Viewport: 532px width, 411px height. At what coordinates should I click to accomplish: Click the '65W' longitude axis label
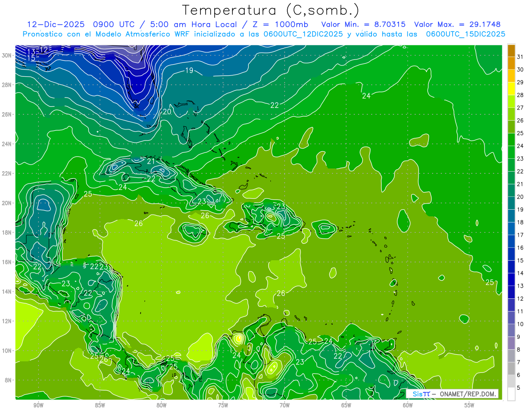[346, 405]
